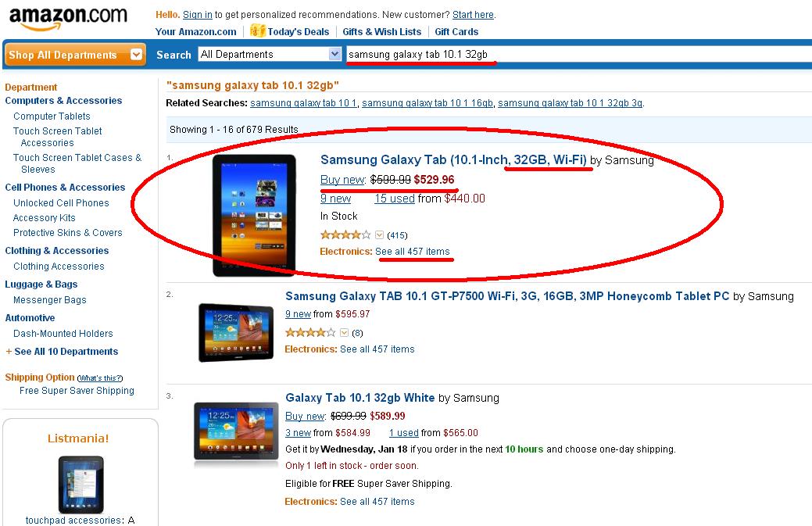Click the Sign in link

coord(197,15)
